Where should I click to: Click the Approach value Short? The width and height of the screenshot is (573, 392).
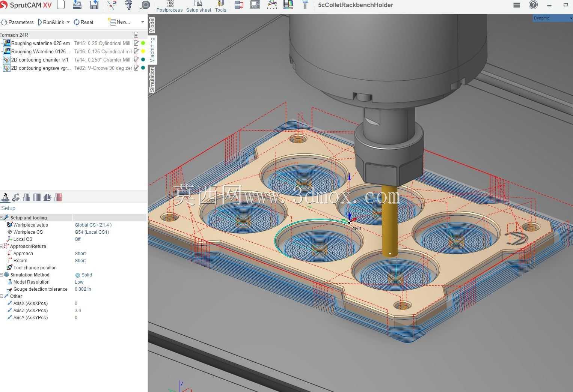80,253
